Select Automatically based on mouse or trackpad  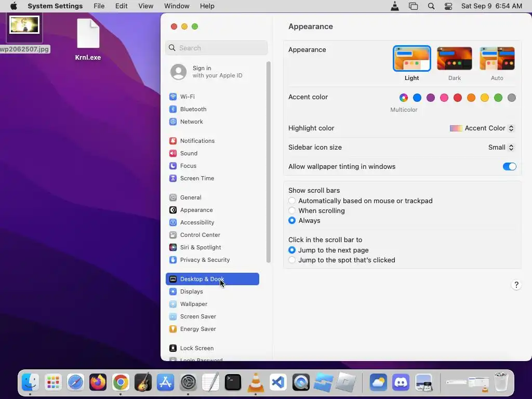[x=292, y=201]
